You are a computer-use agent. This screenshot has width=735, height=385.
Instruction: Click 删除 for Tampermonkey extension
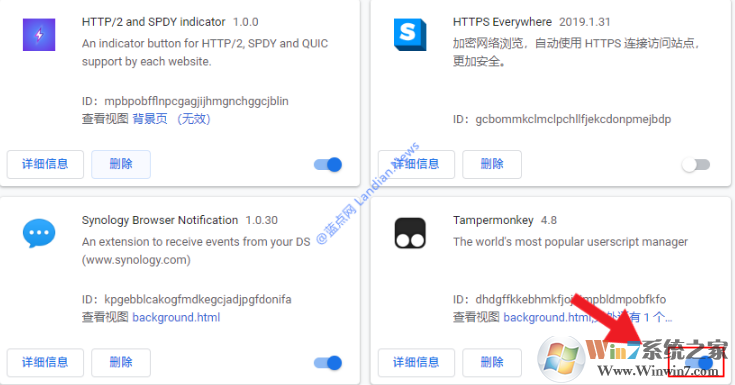click(x=492, y=362)
